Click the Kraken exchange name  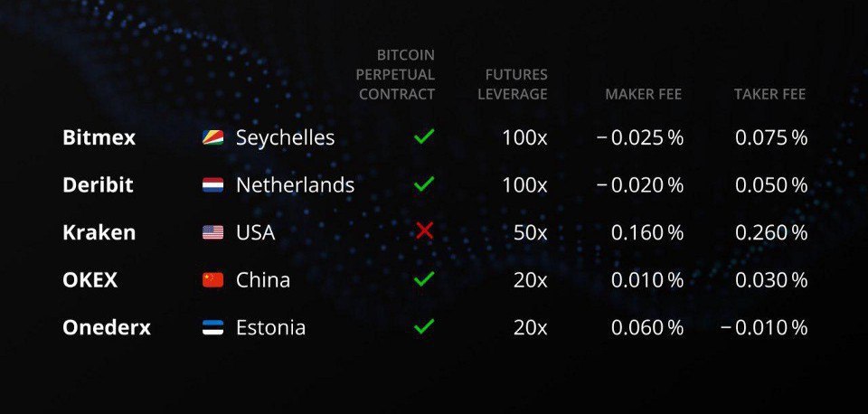[x=99, y=232]
